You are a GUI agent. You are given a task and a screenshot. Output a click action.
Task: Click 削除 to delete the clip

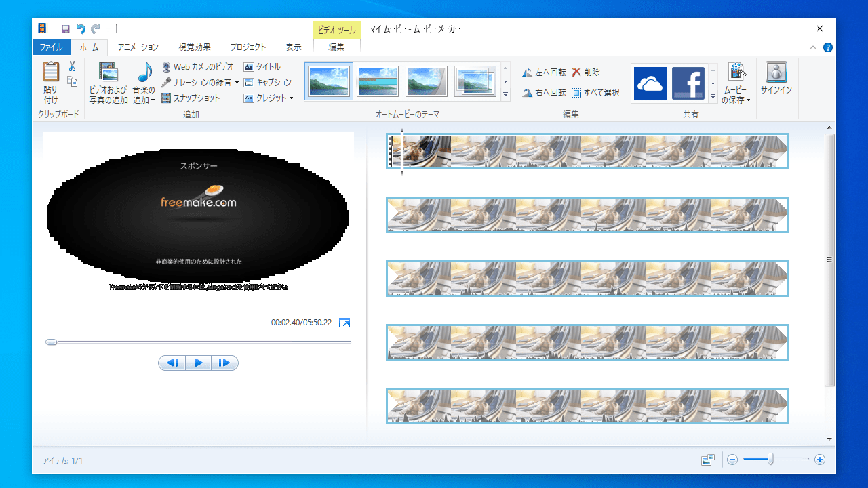click(586, 73)
